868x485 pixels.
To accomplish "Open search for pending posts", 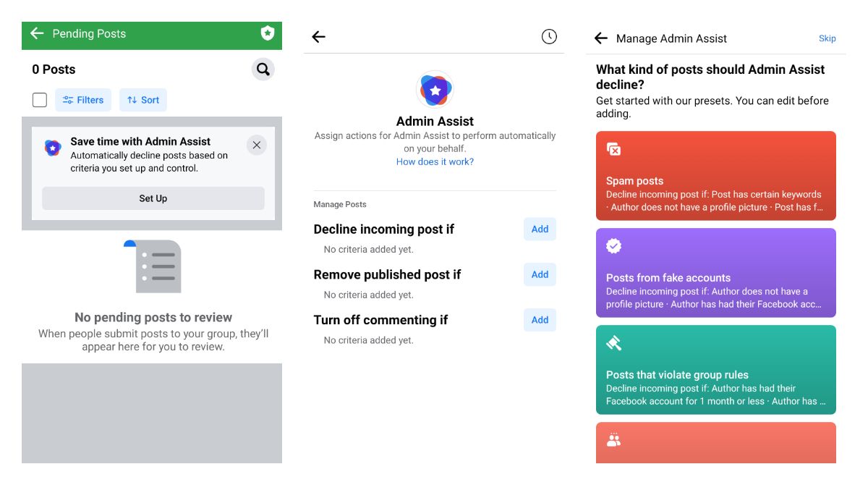I will (263, 69).
